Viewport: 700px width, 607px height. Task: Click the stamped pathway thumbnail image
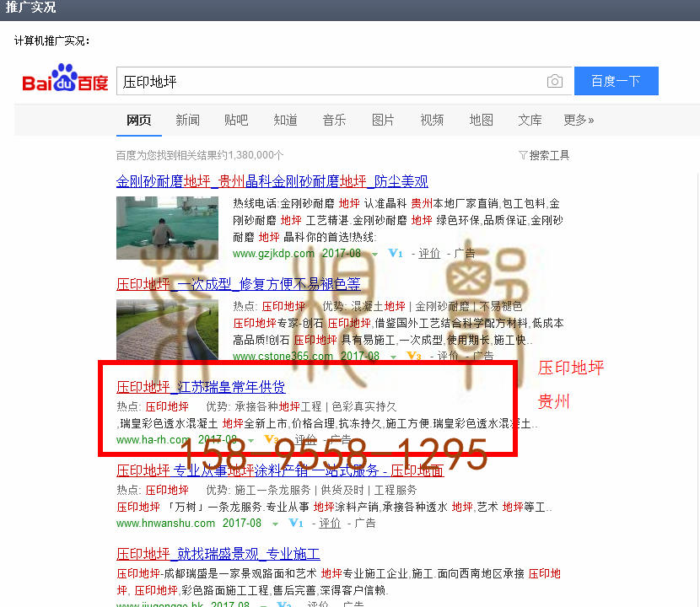[x=168, y=330]
